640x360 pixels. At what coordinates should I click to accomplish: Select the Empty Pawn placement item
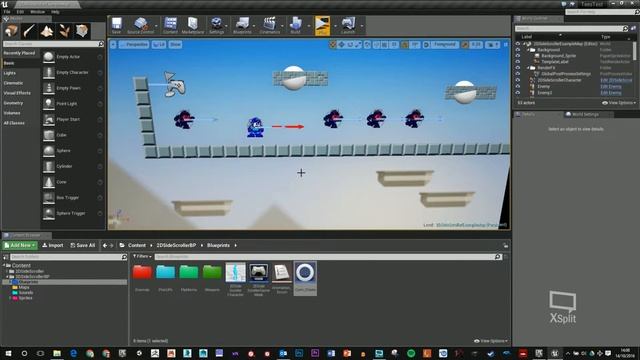[73, 88]
